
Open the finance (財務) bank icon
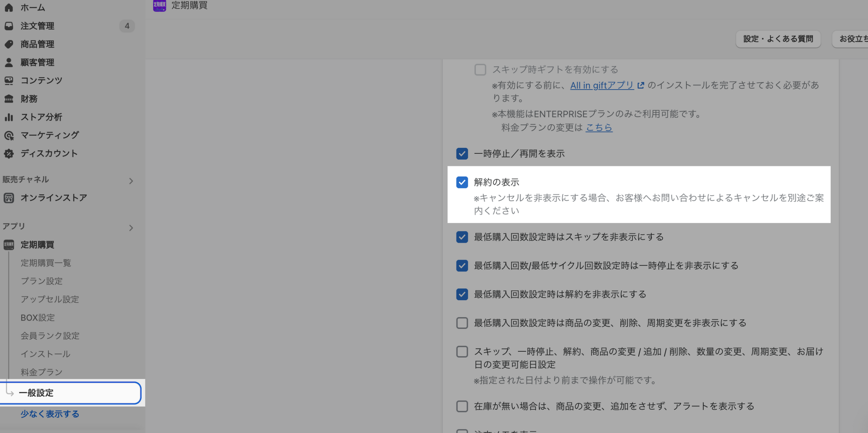tap(9, 99)
